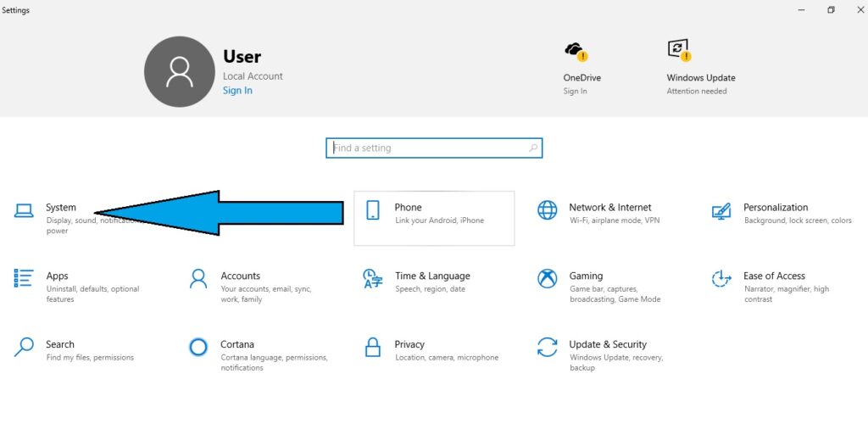Image resolution: width=868 pixels, height=435 pixels.
Task: Open the Time & Language icon
Action: point(373,278)
